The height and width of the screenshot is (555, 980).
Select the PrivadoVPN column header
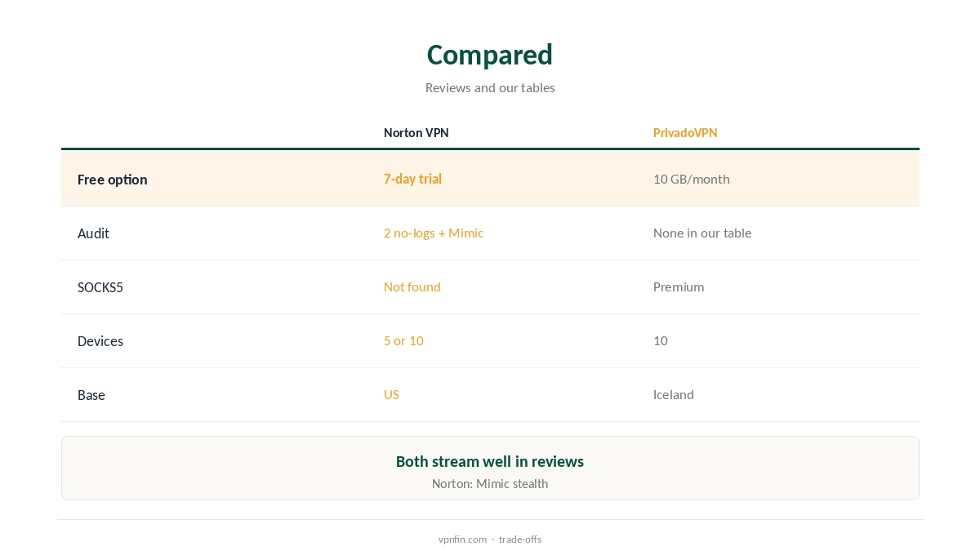coord(685,133)
